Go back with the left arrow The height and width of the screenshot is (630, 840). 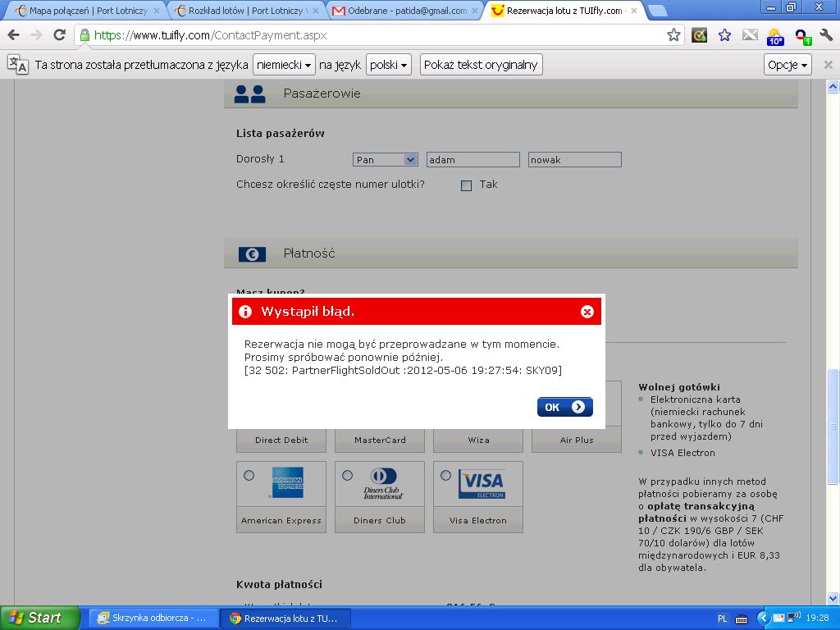[14, 35]
